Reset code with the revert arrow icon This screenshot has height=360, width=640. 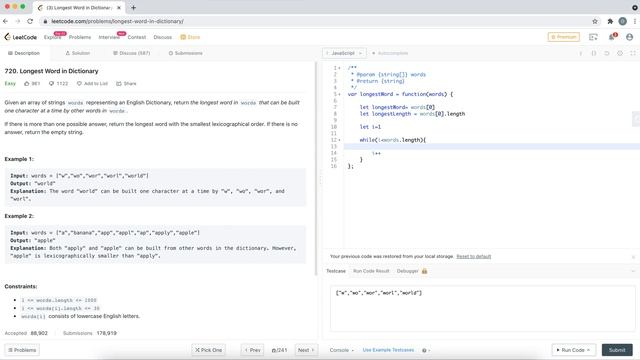point(607,53)
